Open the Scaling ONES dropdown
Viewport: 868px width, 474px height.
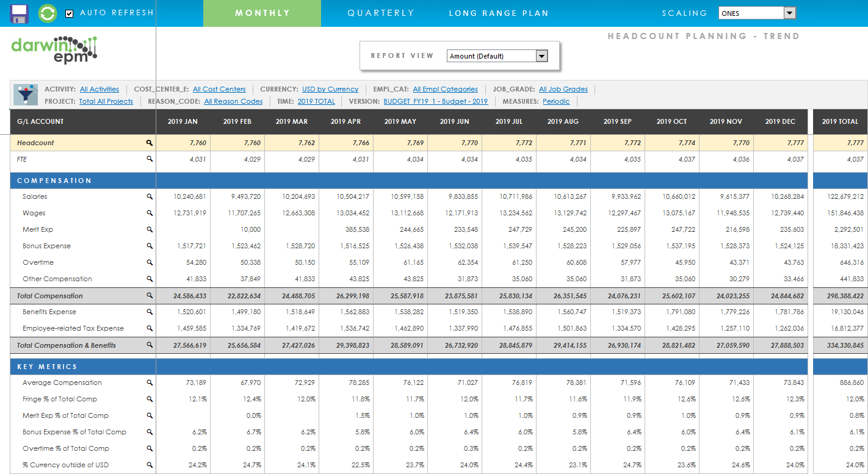coord(758,13)
